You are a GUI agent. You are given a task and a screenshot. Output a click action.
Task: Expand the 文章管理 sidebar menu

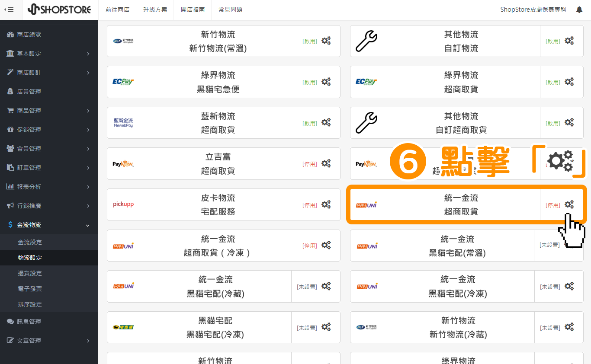tap(49, 341)
